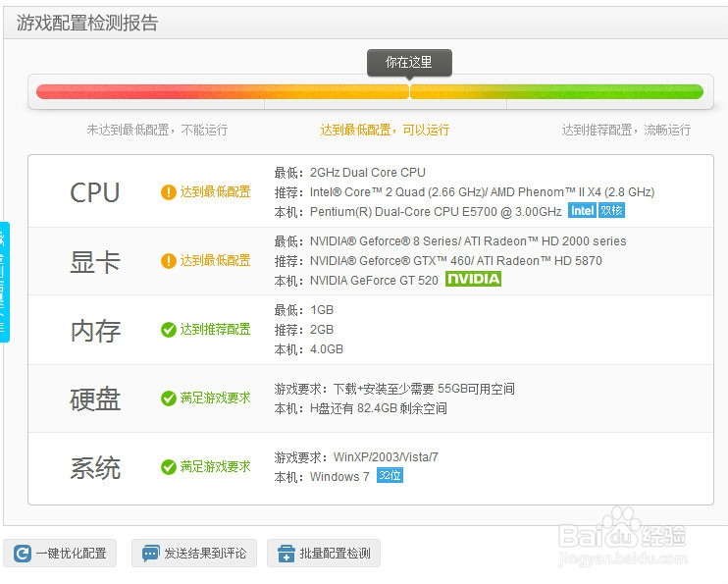
Task: Click the 系统 heading
Action: click(95, 468)
